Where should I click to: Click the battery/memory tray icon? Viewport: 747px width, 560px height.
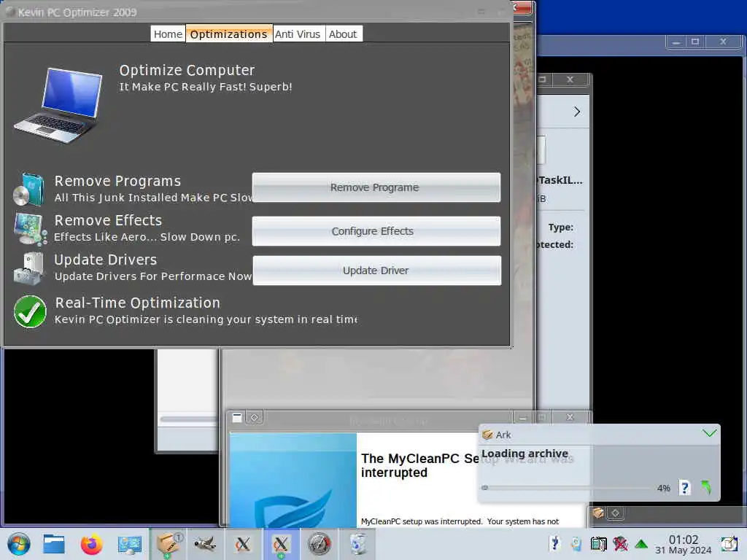coord(598,543)
